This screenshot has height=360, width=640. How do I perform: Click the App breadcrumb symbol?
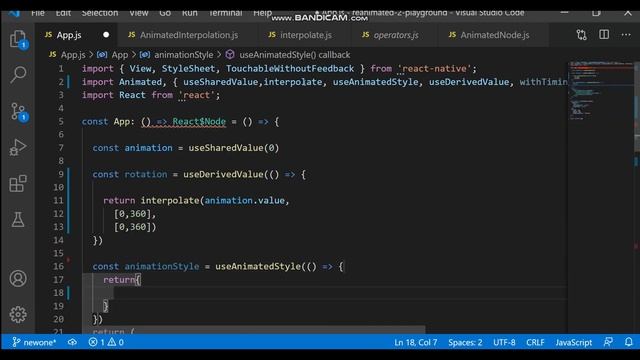(x=113, y=55)
